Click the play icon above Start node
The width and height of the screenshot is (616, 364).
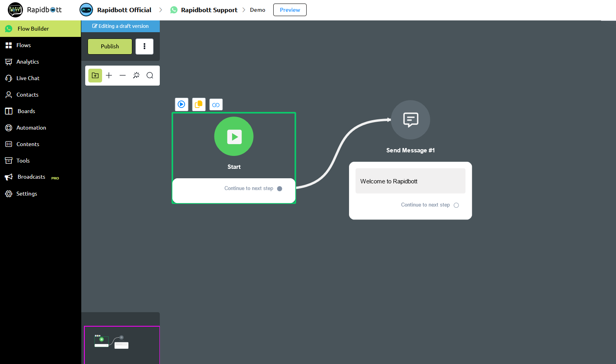point(181,104)
